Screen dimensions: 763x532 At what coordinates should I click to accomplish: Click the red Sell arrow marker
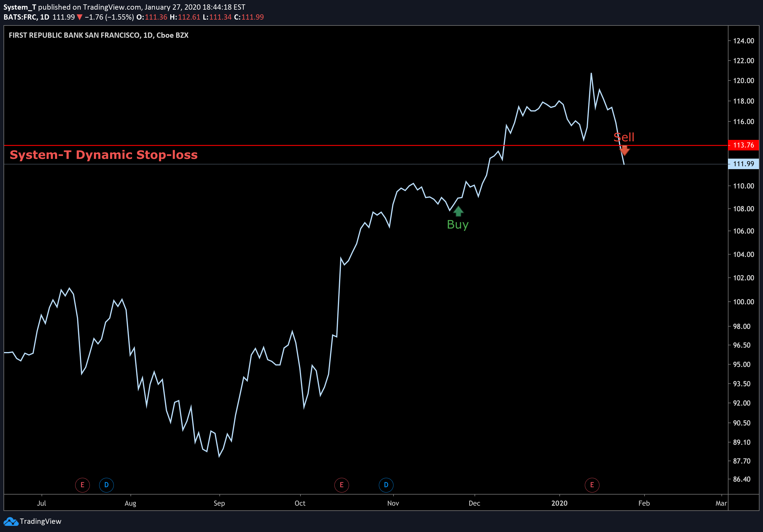point(624,150)
